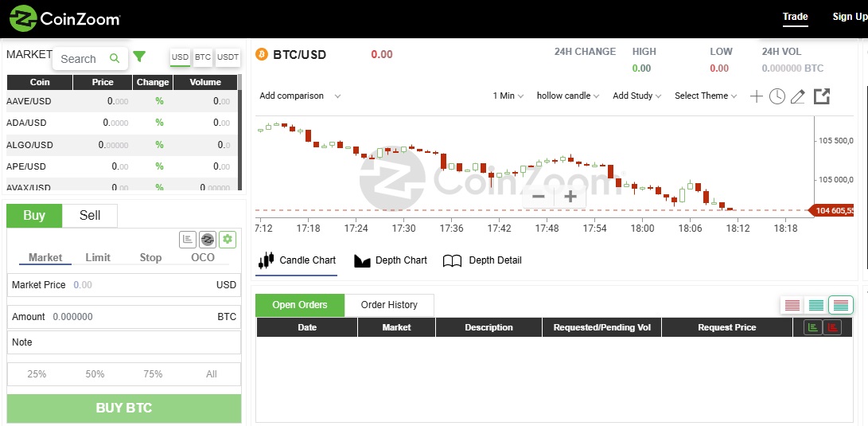Click the Description column header

pyautogui.click(x=488, y=327)
